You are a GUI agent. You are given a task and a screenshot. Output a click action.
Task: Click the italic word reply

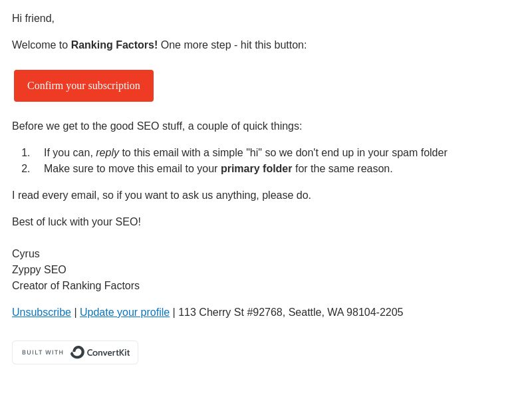pyautogui.click(x=107, y=153)
